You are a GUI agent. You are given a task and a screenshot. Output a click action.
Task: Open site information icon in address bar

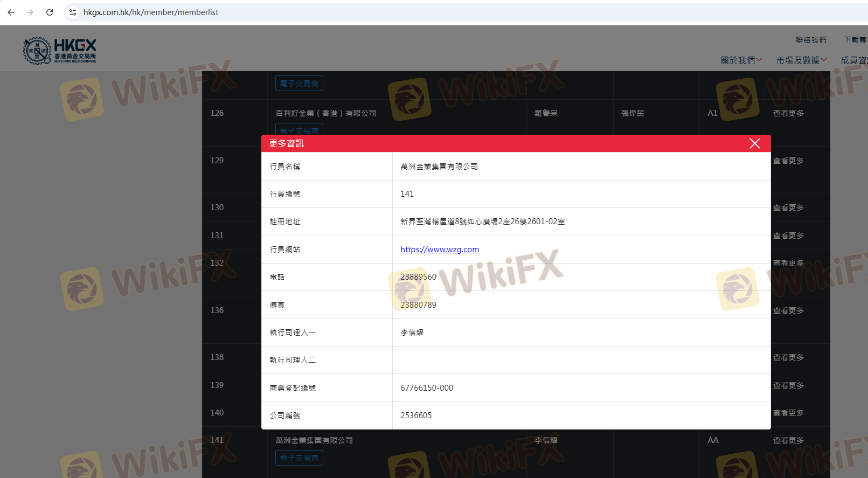point(73,12)
